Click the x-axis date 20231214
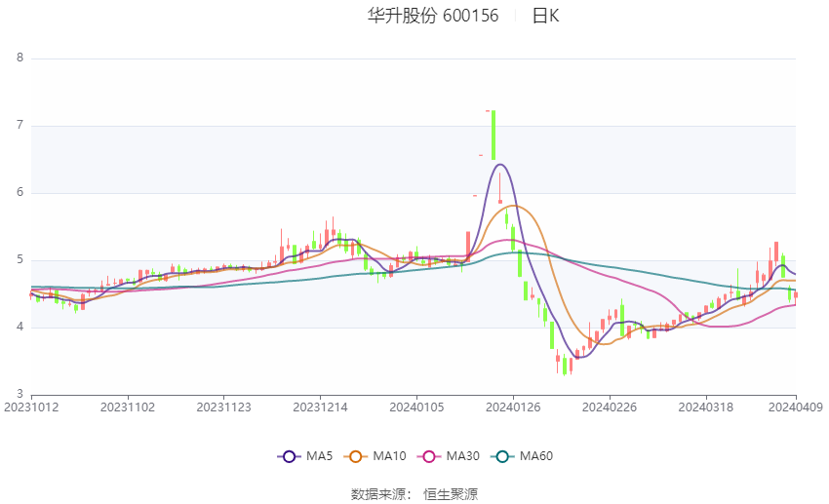The height and width of the screenshot is (504, 829). (x=321, y=407)
